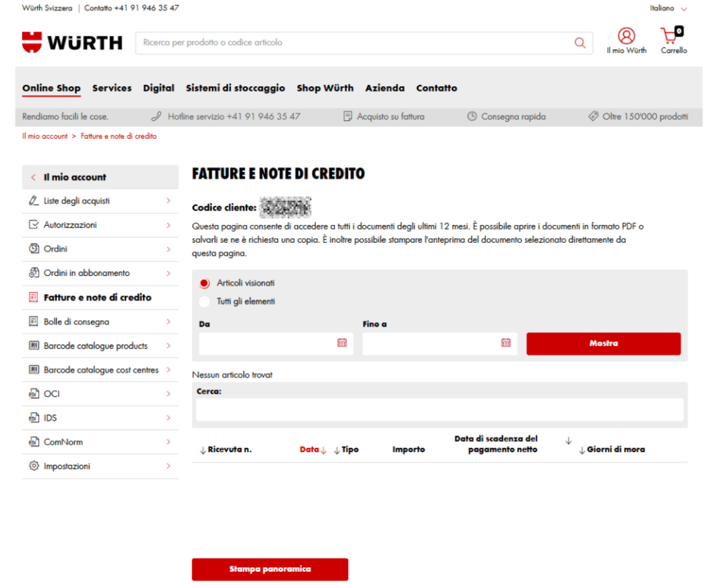Open the Digital menu
The height and width of the screenshot is (588, 718).
(x=159, y=88)
